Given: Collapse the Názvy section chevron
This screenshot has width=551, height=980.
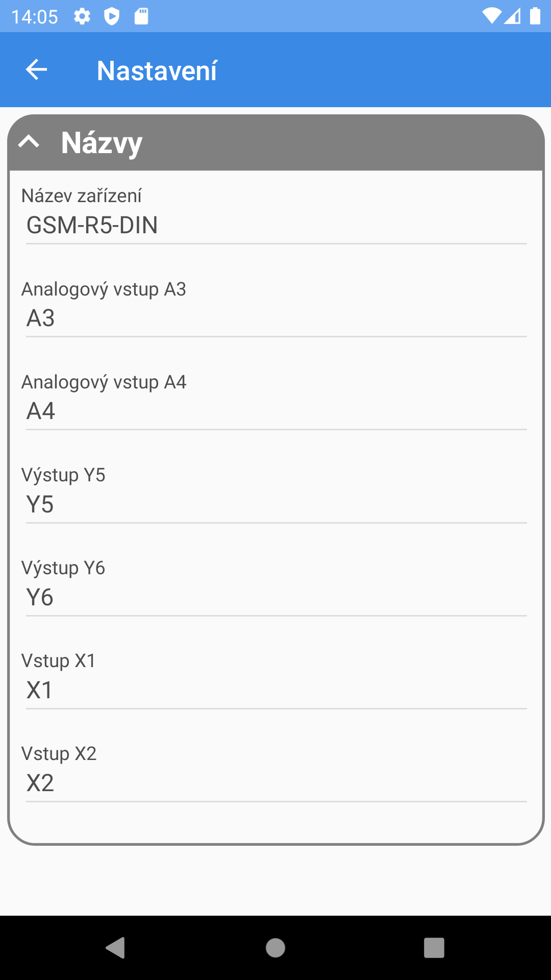Looking at the screenshot, I should click(x=29, y=142).
